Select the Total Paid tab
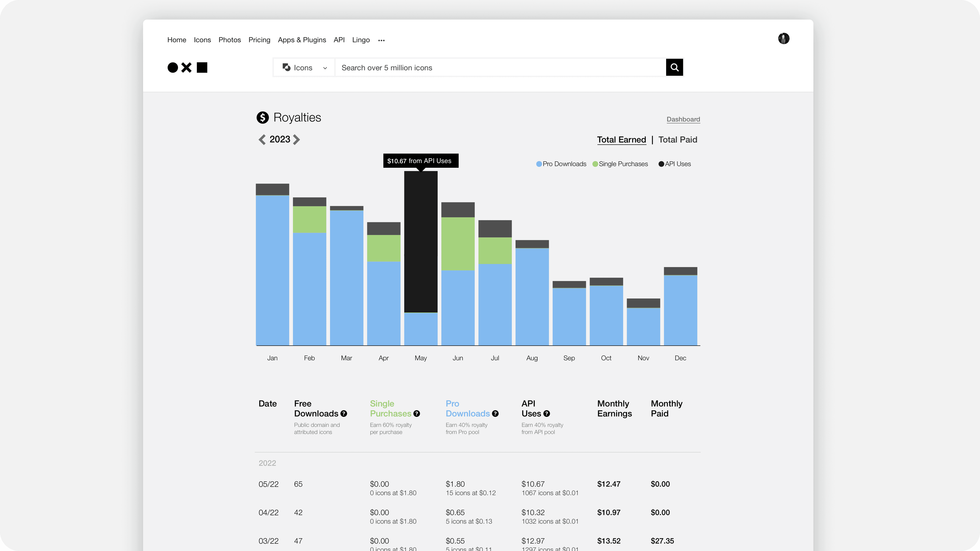Viewport: 980px width, 551px height. click(x=677, y=139)
